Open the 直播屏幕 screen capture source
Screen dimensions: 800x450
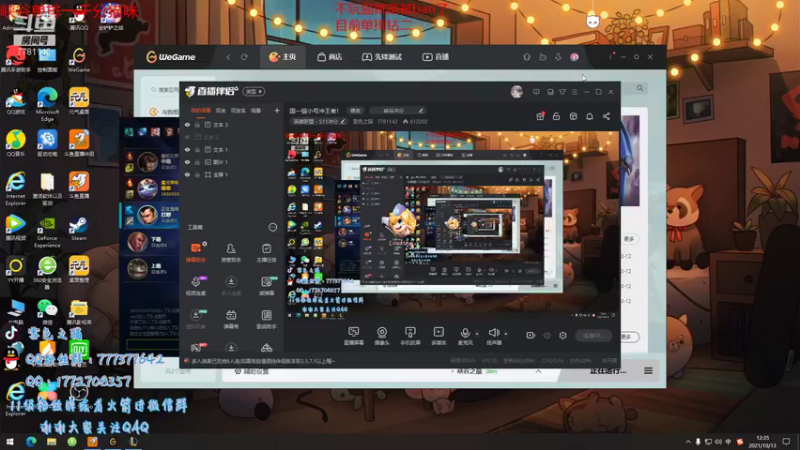point(354,336)
